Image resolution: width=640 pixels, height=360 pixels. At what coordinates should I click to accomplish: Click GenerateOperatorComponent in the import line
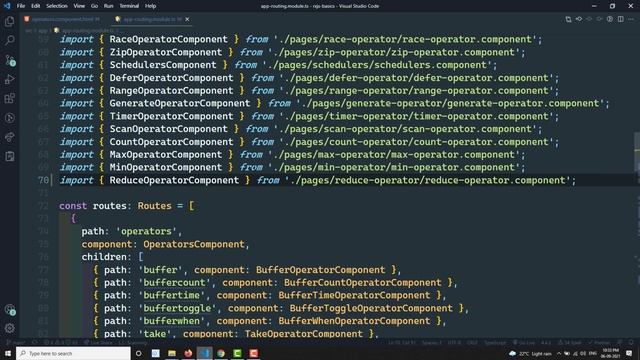pos(180,103)
